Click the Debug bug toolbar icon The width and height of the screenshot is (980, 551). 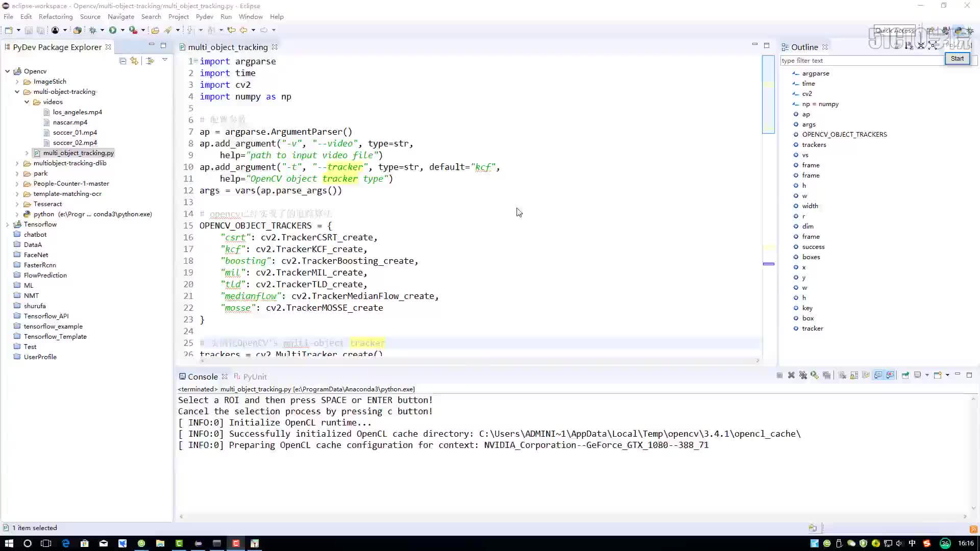tap(92, 30)
